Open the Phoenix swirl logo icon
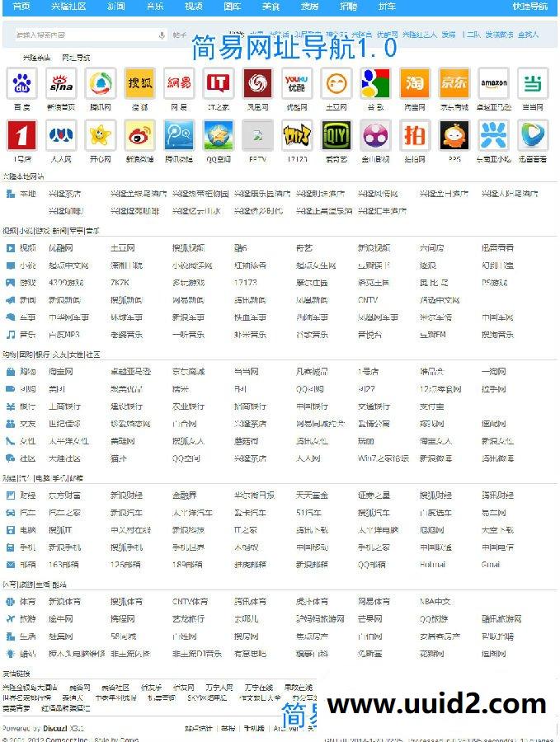The width and height of the screenshot is (560, 742). tap(257, 83)
